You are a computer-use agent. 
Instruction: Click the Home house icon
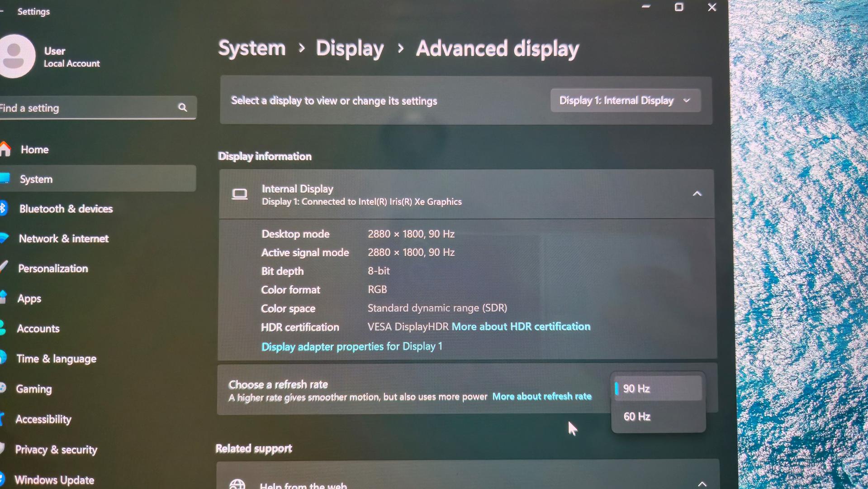5,149
